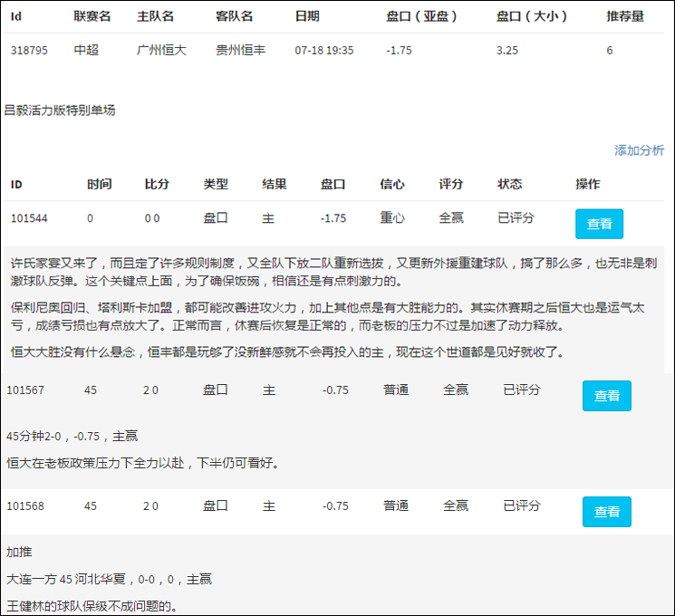Image resolution: width=675 pixels, height=616 pixels.
Task: Click status 已评分 in row 101567
Action: pyautogui.click(x=521, y=390)
